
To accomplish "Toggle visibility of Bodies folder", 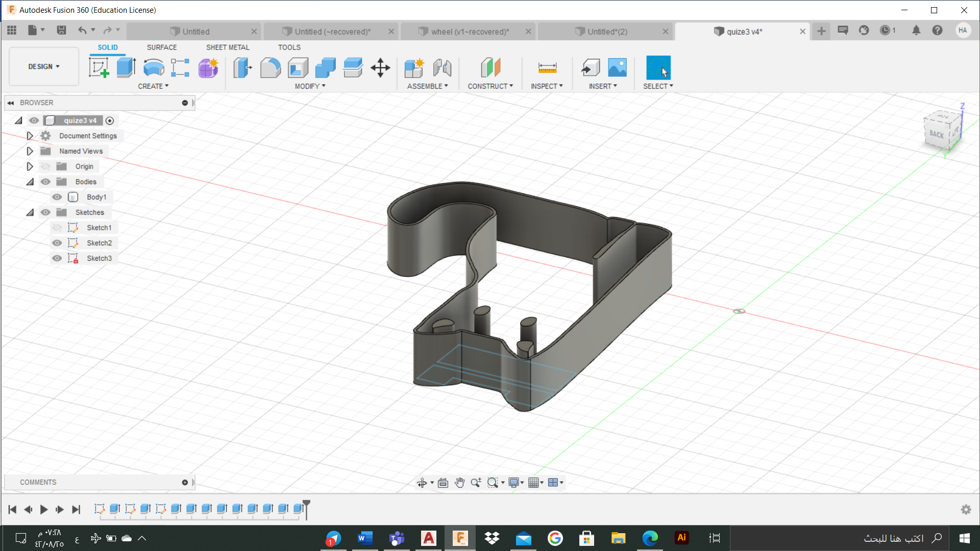I will click(x=45, y=182).
